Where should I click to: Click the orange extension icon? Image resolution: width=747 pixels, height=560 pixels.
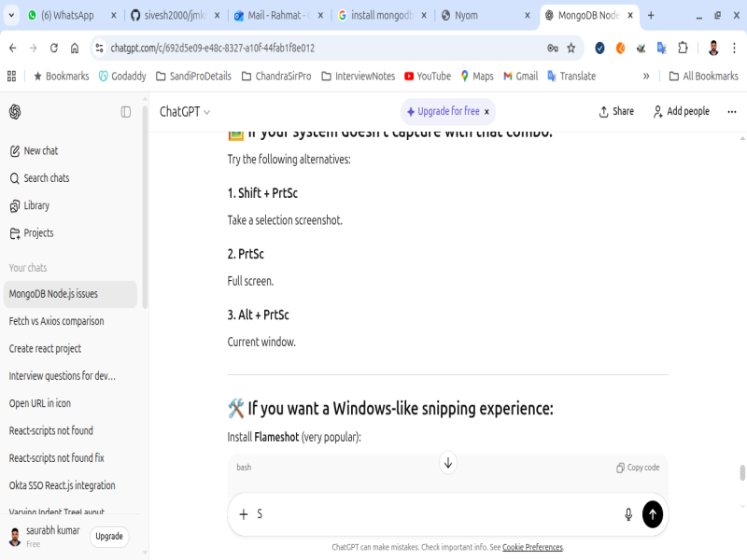click(620, 49)
